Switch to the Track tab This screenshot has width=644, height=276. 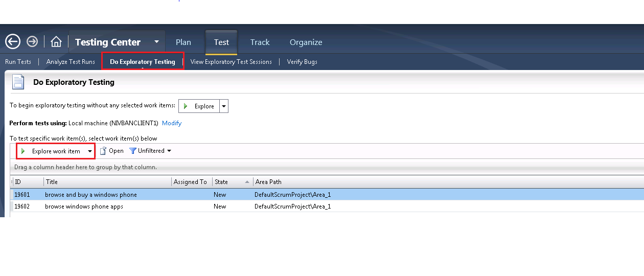click(x=260, y=42)
